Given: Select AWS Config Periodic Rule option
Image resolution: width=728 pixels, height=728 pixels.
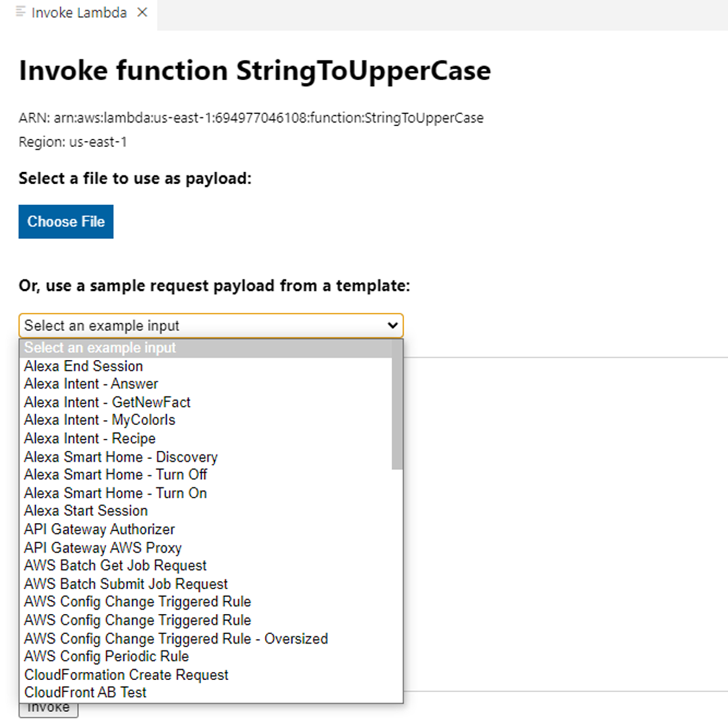Looking at the screenshot, I should [206, 656].
